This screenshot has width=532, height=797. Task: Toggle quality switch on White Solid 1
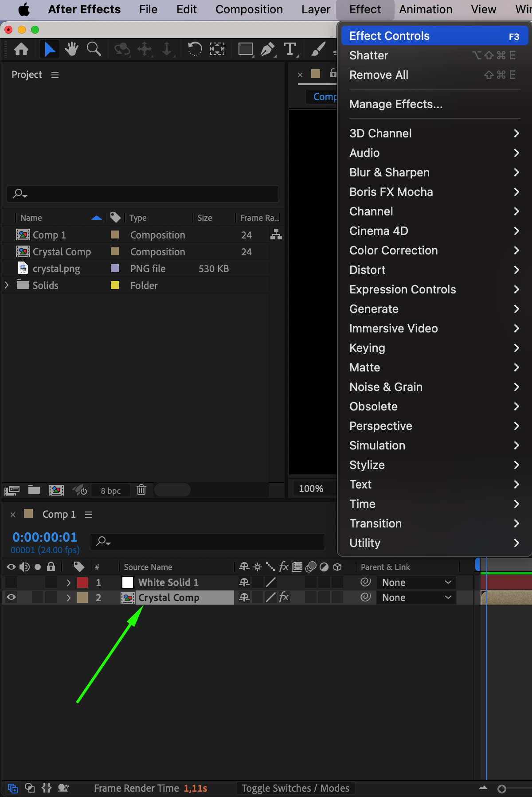point(271,582)
